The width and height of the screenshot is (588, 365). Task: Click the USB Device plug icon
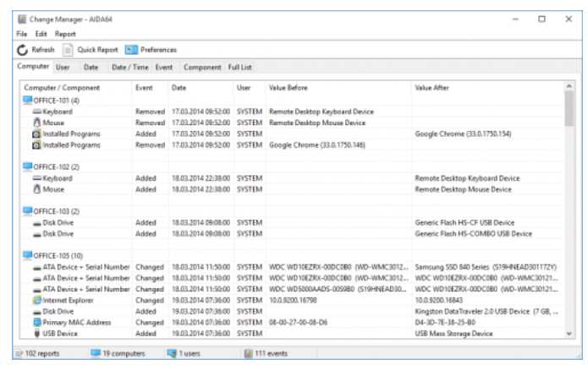(x=36, y=333)
